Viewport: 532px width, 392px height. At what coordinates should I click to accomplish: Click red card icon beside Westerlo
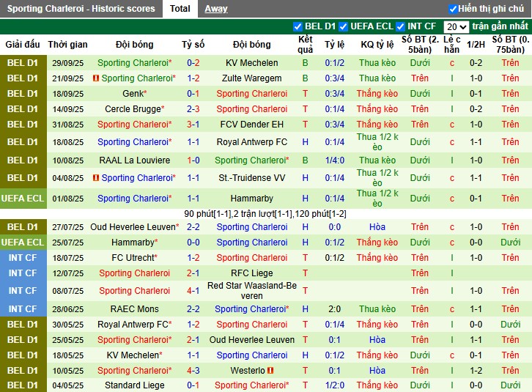tap(270, 370)
